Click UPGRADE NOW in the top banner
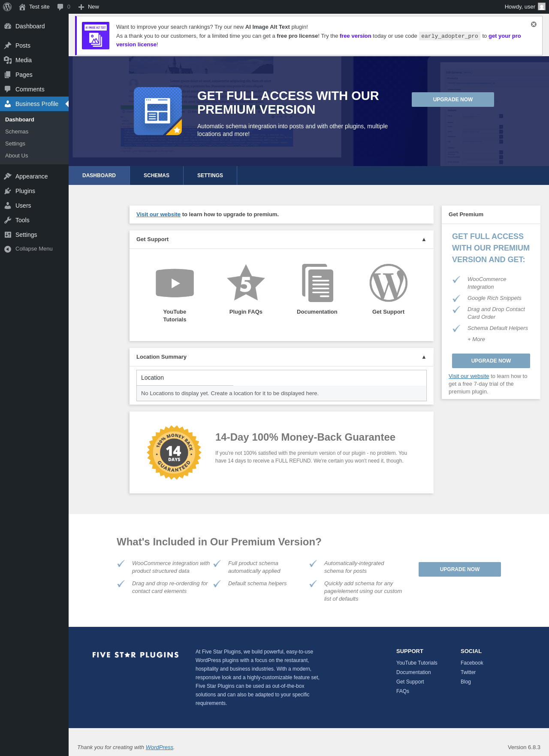This screenshot has width=549, height=756. coord(453,100)
